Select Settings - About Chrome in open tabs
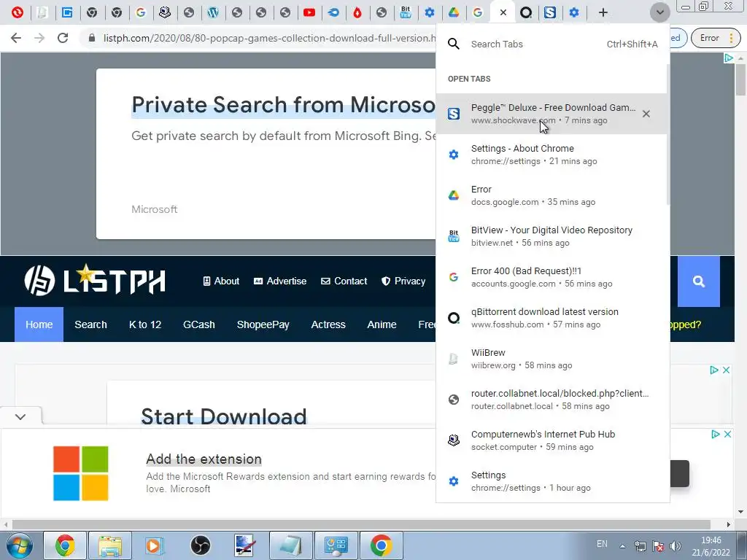The width and height of the screenshot is (747, 560). click(551, 155)
